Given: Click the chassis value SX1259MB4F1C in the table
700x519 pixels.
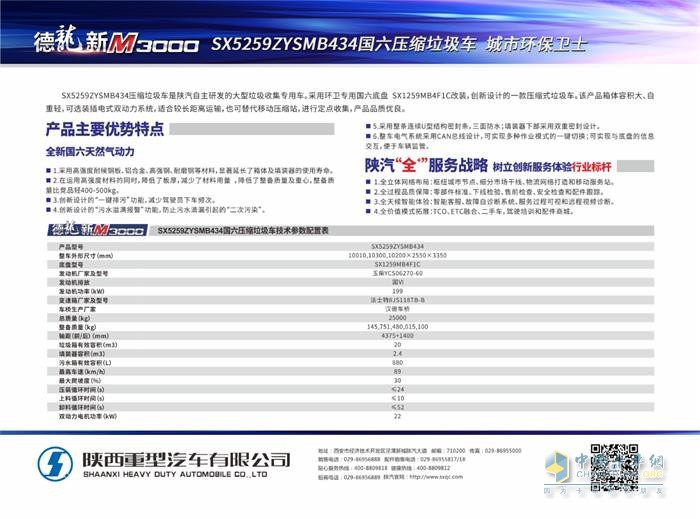Looking at the screenshot, I should tap(397, 264).
